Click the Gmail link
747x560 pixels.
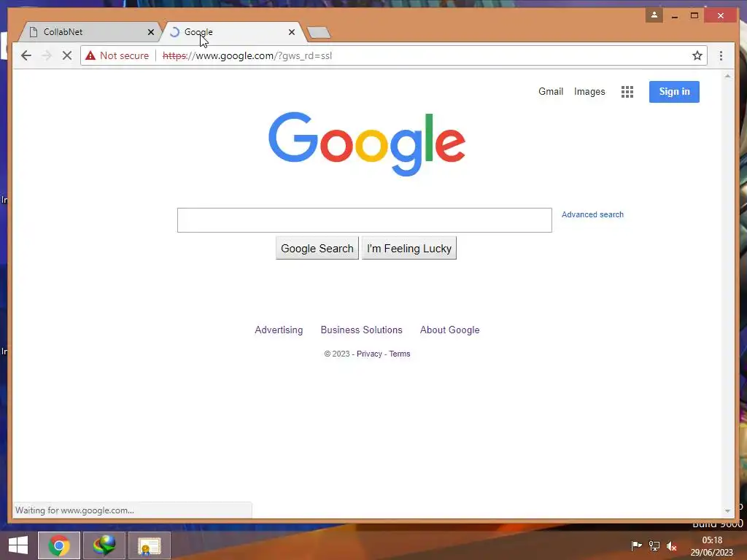[x=551, y=91]
